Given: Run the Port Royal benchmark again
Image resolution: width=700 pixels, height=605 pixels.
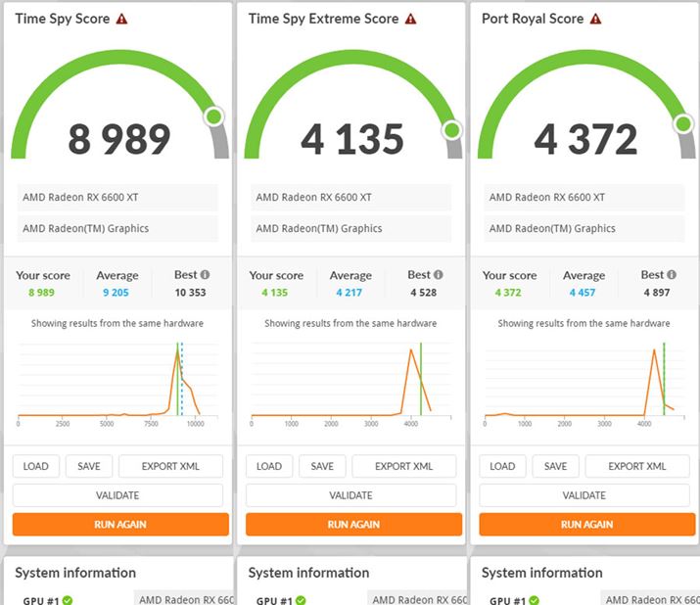Looking at the screenshot, I should point(586,524).
